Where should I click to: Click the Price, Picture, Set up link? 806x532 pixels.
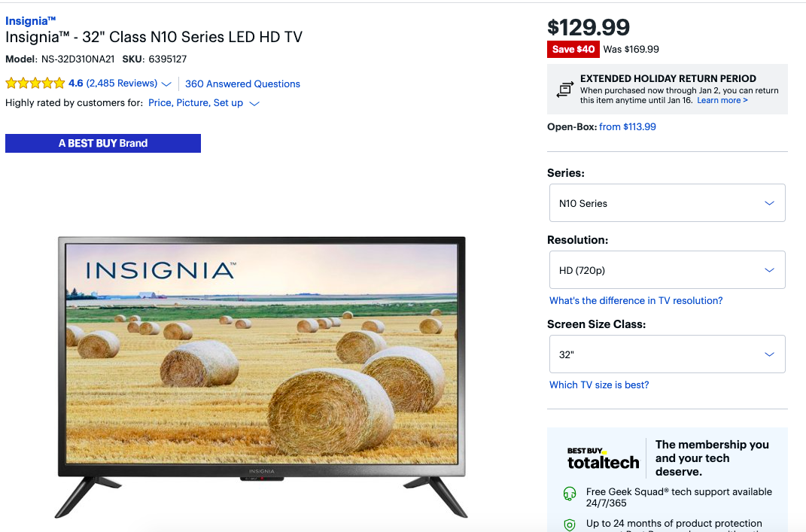196,103
